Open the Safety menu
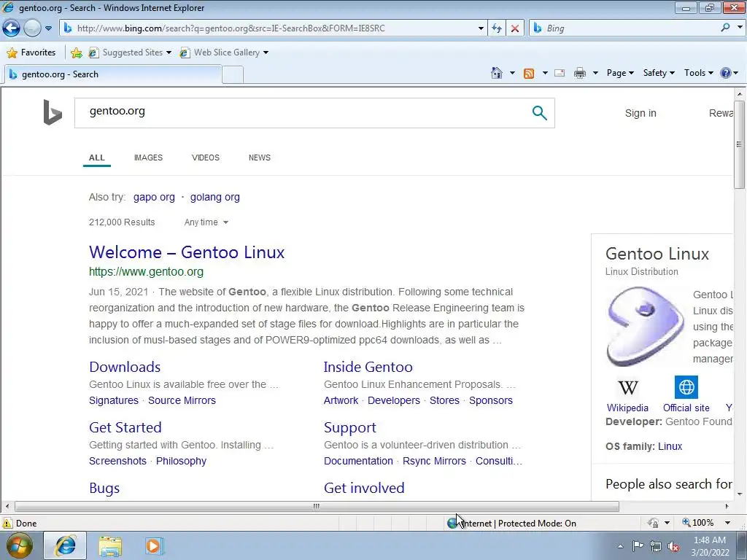 pos(659,73)
